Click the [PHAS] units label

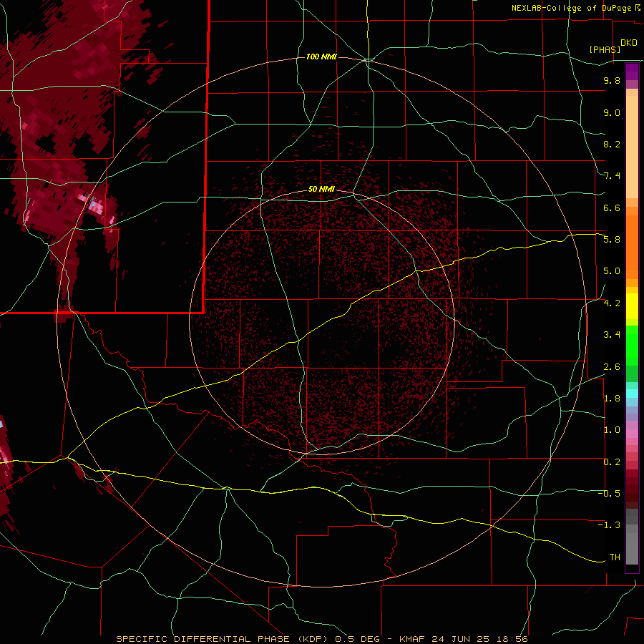click(605, 50)
